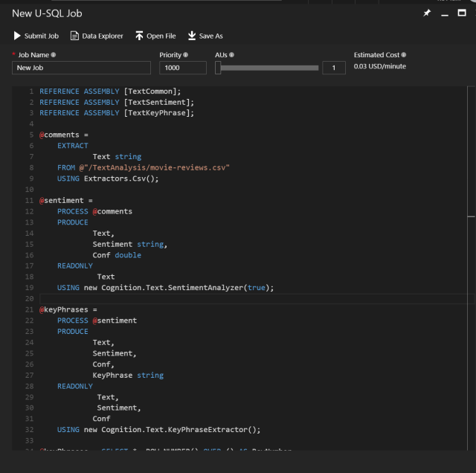
Task: Click the Priority info icon
Action: [x=185, y=55]
